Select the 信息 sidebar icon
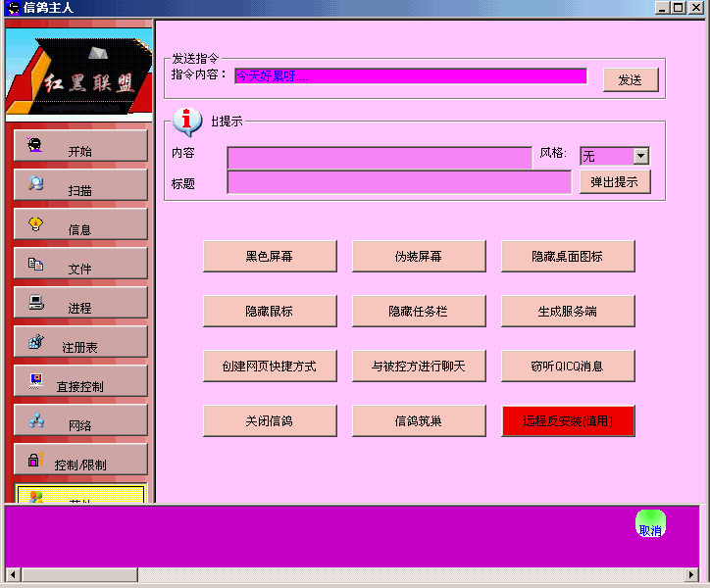The width and height of the screenshot is (710, 588). click(35, 223)
